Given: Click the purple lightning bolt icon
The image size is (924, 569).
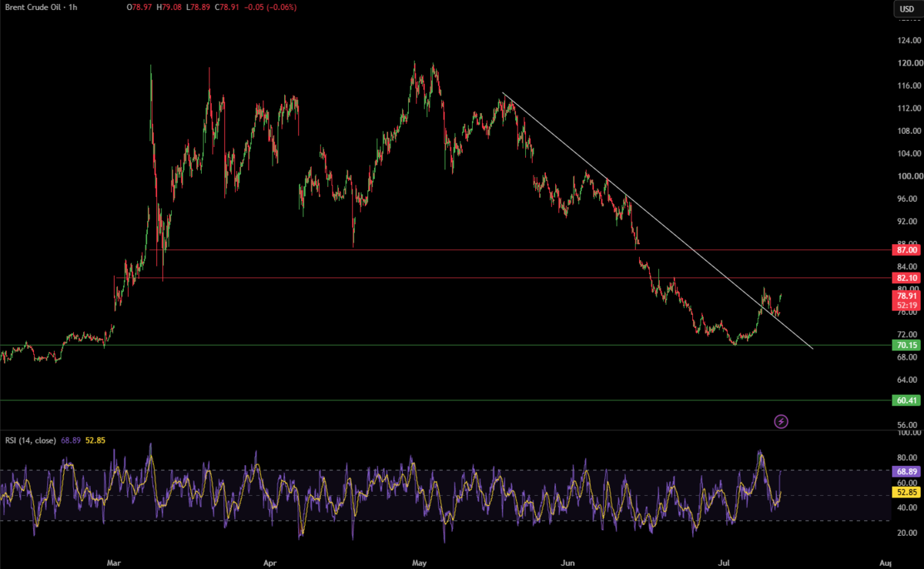Looking at the screenshot, I should [x=781, y=421].
